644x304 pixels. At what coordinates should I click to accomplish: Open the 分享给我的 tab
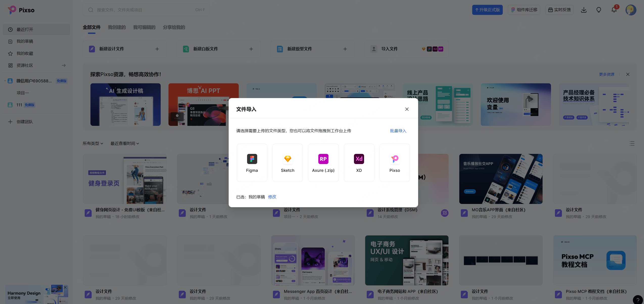[174, 27]
